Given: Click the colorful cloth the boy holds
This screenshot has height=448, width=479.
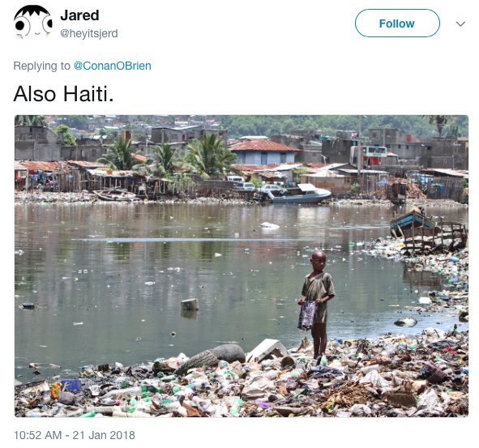Looking at the screenshot, I should [307, 316].
